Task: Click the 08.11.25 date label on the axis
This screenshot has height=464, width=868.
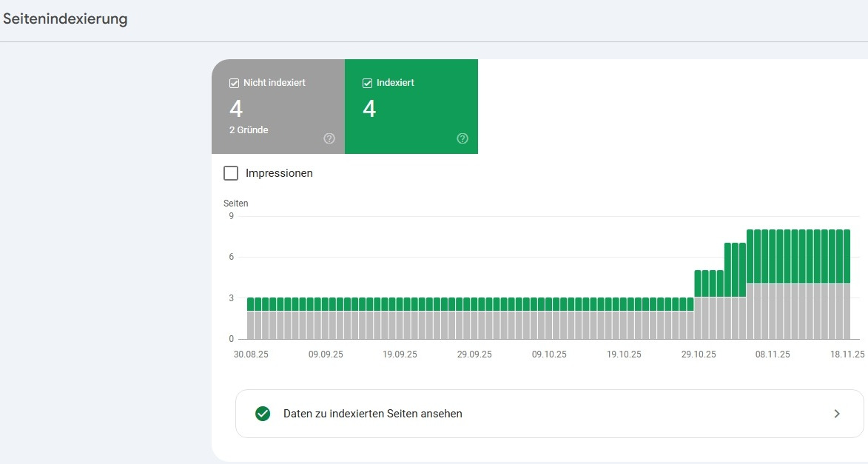Action: click(773, 354)
